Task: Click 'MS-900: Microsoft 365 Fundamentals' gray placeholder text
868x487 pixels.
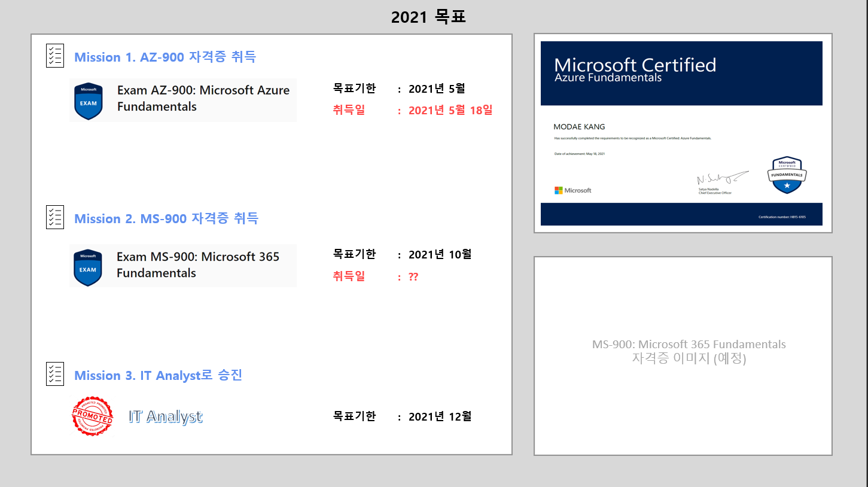Action: 689,345
